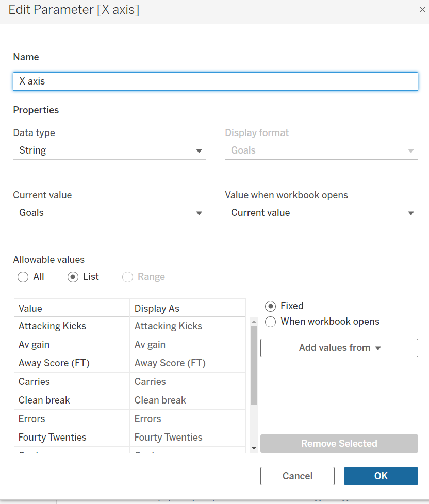
Task: Click the Name input field
Action: coord(215,81)
